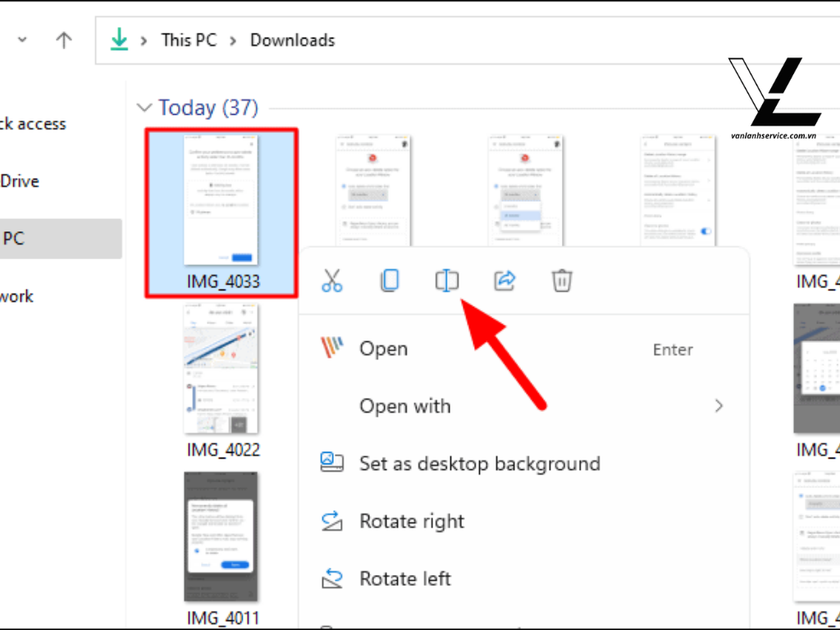The image size is (840, 630).
Task: Select the Rotate right icon
Action: point(331,521)
